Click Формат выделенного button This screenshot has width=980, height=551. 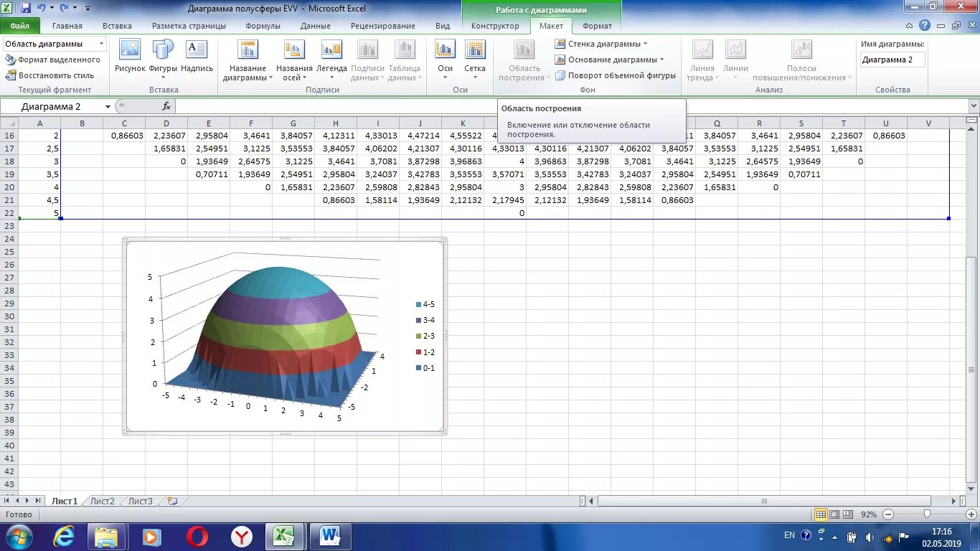pyautogui.click(x=53, y=60)
